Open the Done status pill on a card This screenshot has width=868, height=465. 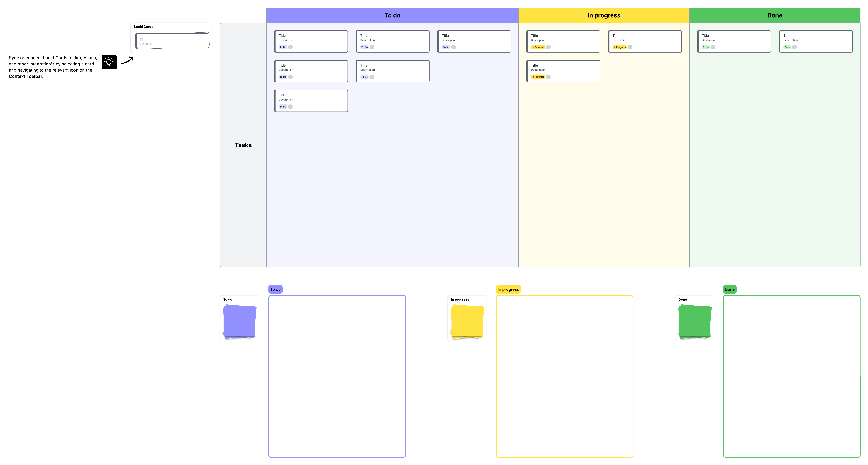pyautogui.click(x=706, y=47)
